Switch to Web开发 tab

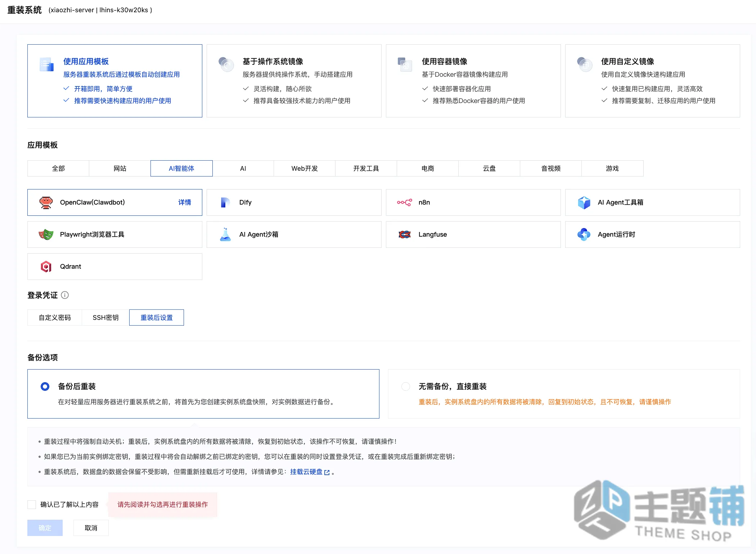point(305,169)
